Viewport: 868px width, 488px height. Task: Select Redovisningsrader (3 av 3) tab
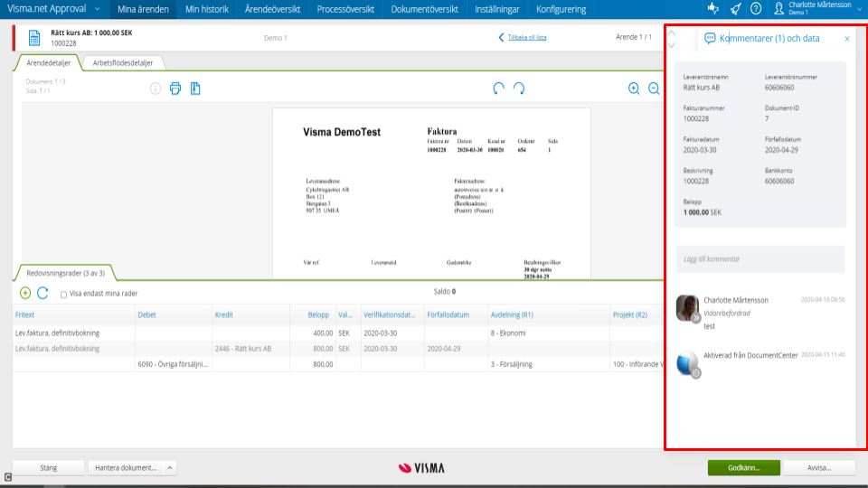[x=65, y=273]
